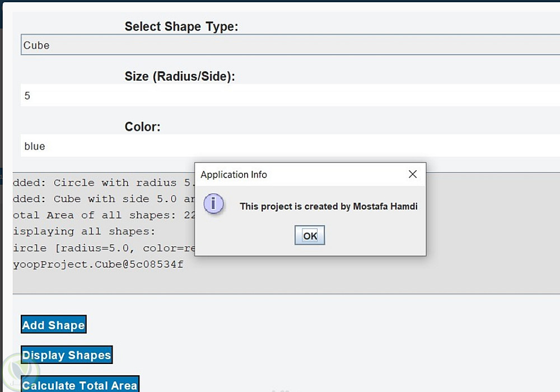Click the blue info icon in dialog
Screen dimensions: 560x392
click(214, 204)
